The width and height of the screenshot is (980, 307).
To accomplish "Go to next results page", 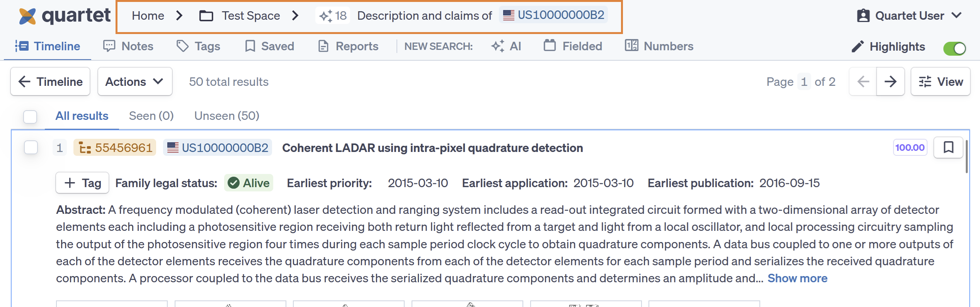I will (890, 82).
